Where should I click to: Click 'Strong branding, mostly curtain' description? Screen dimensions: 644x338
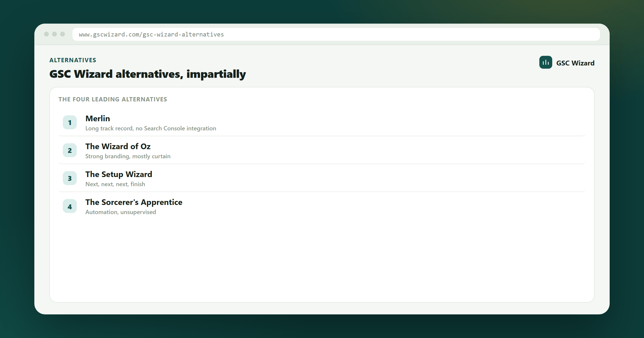[x=128, y=156]
